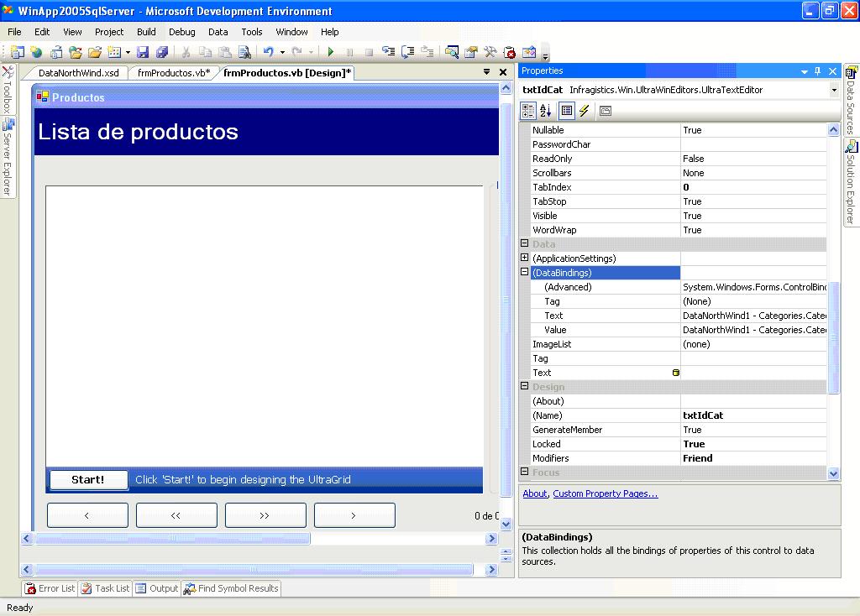Select the ReadOnly property row
This screenshot has width=860, height=616.
(x=679, y=159)
